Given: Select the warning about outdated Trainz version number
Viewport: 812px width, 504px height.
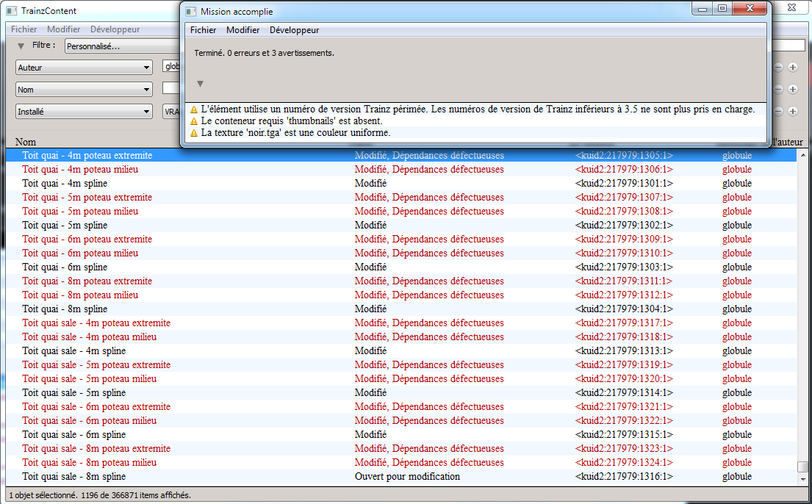Looking at the screenshot, I should pos(475,109).
